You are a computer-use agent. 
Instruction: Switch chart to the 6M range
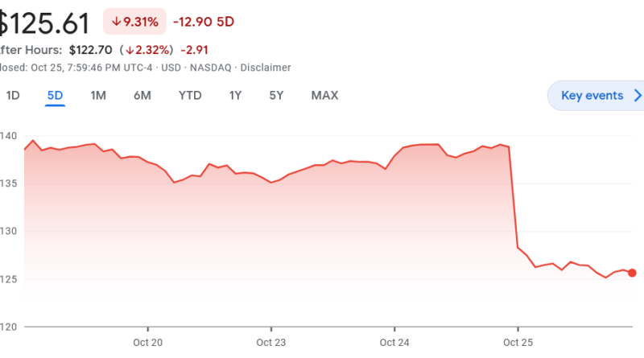[142, 96]
